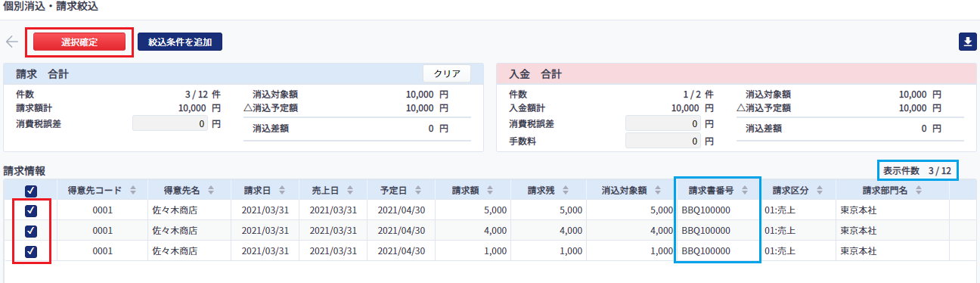Toggle the select-all header checkbox
The width and height of the screenshot is (980, 283).
[x=31, y=191]
